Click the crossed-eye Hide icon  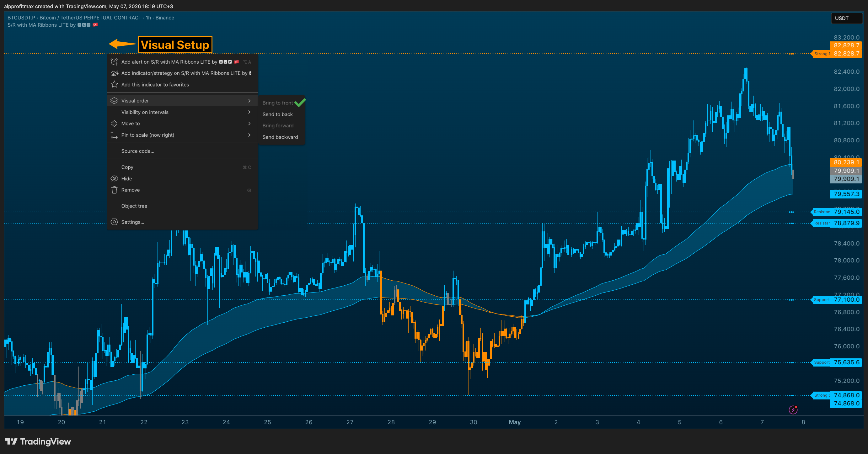click(114, 179)
